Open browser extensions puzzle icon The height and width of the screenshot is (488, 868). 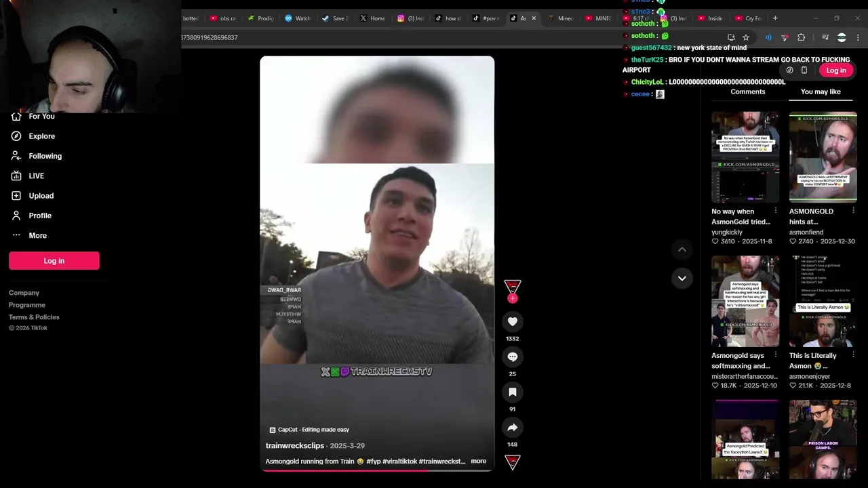click(x=802, y=37)
